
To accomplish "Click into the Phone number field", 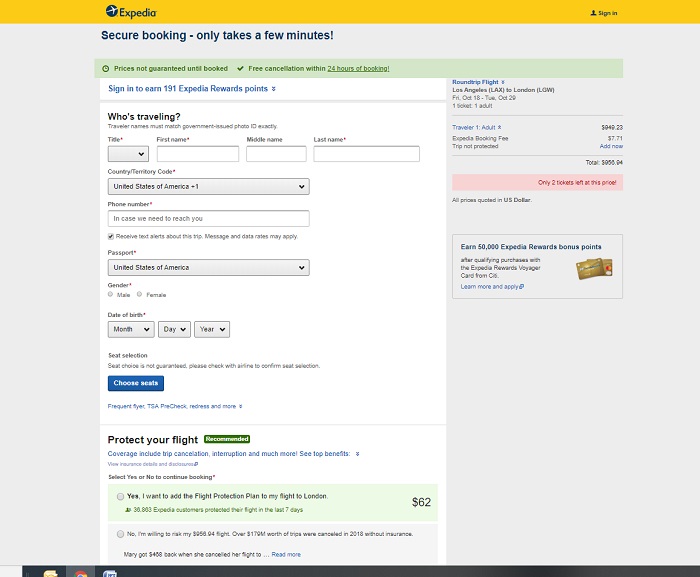I will [x=208, y=219].
